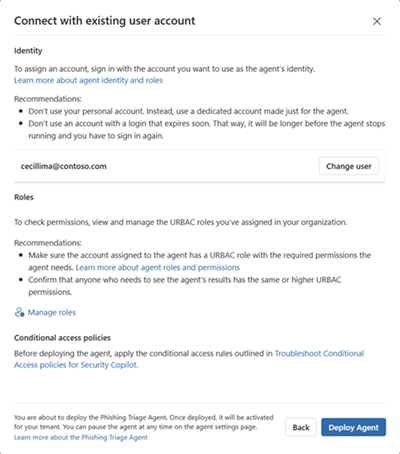Open Learn more about the Phishing Triage Agent
400x454 pixels.
[x=81, y=437]
